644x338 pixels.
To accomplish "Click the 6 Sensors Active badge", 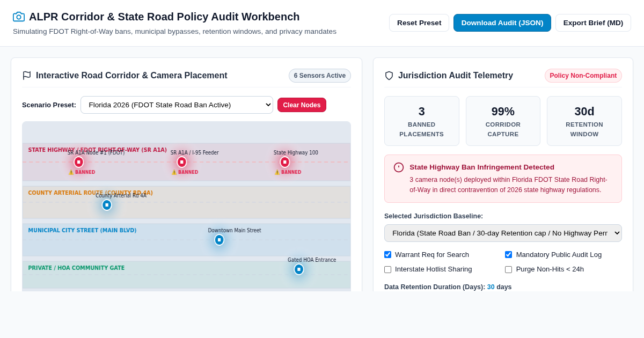I will coord(320,76).
